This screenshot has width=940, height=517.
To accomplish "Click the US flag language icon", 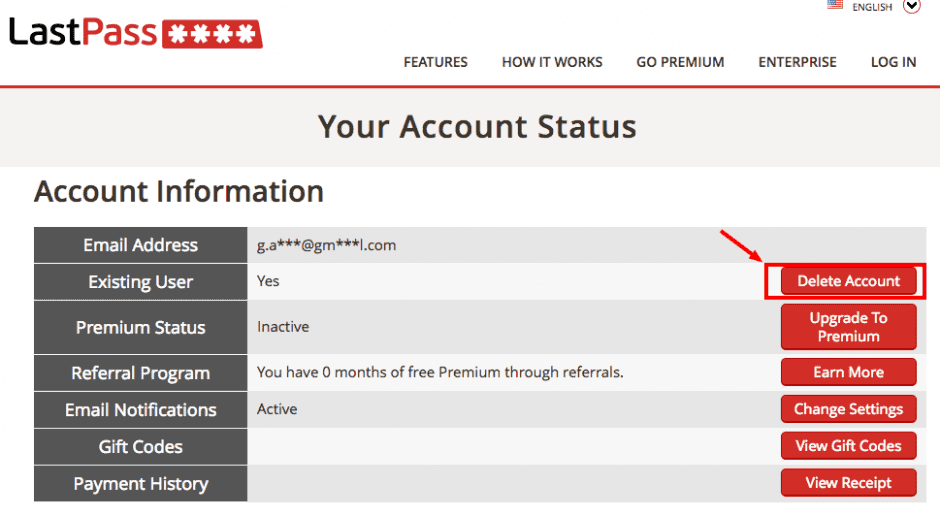I will coord(835,5).
